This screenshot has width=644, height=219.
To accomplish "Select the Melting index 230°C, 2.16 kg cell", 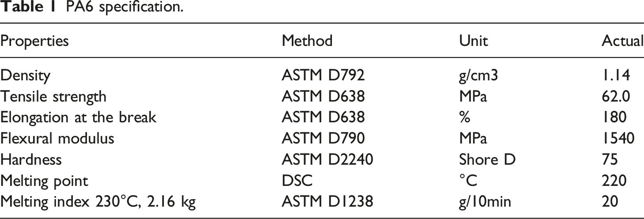I will pyautogui.click(x=98, y=202).
